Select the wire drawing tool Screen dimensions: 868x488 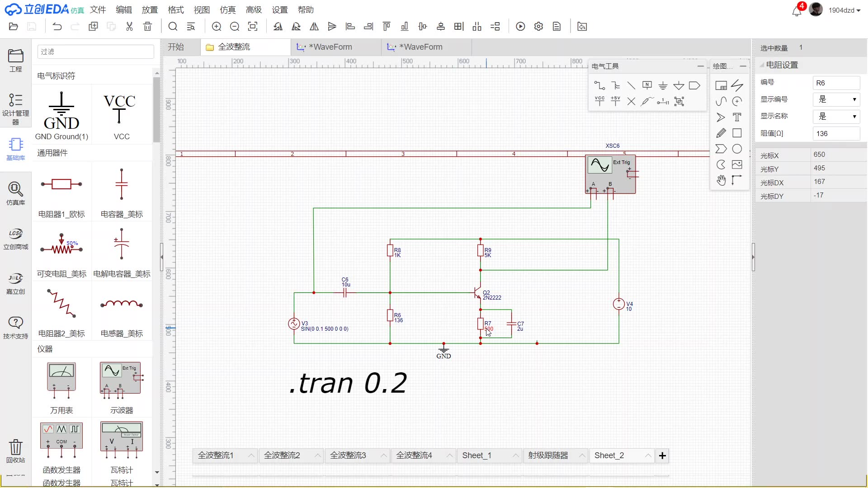coord(599,85)
